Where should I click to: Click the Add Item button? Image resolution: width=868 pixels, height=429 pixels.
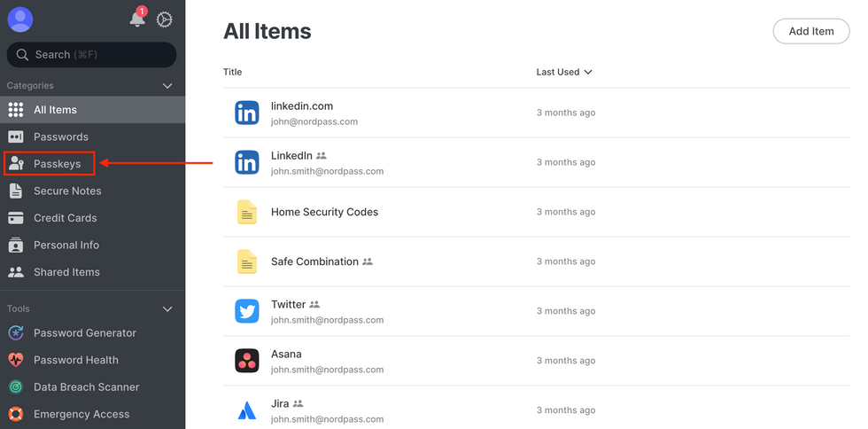pos(810,31)
